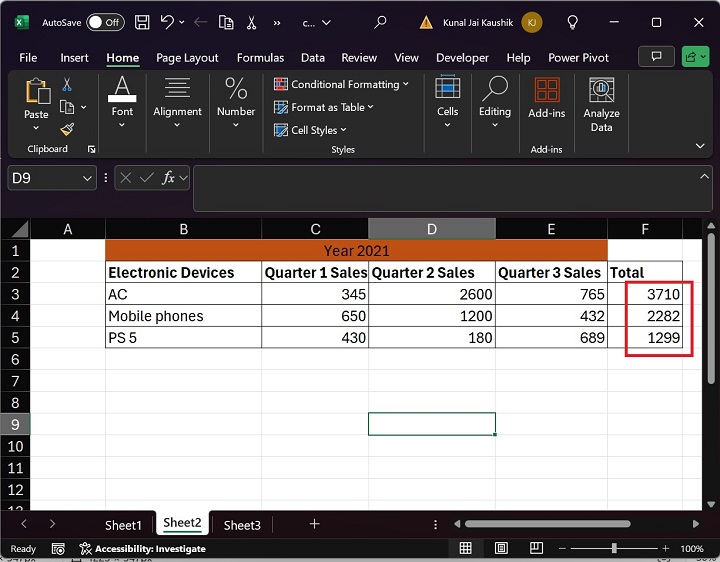
Task: Click the insert function fx icon
Action: [x=170, y=178]
